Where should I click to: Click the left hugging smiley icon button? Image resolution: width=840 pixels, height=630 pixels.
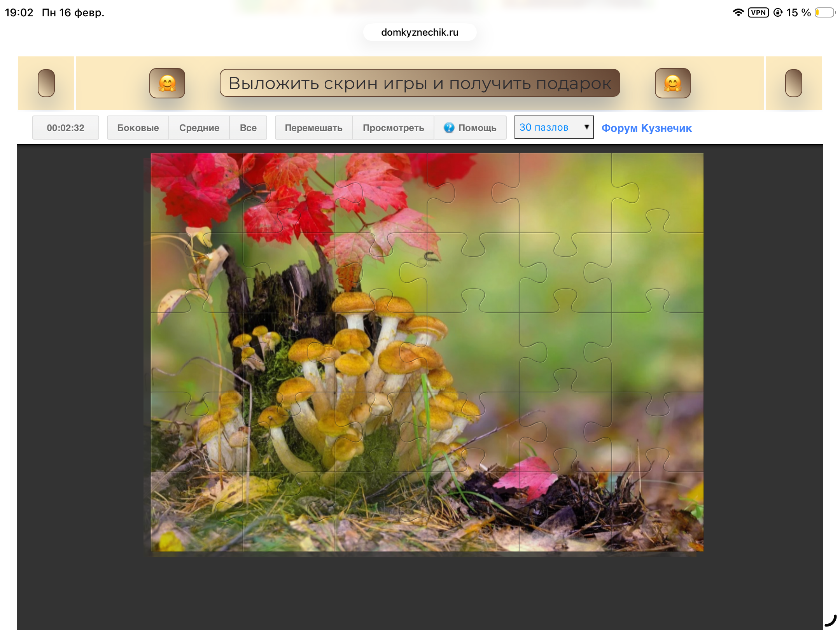(x=167, y=83)
